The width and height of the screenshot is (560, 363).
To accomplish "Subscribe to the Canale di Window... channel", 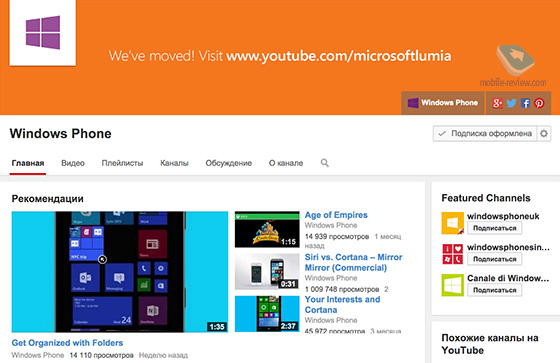I will click(x=494, y=290).
